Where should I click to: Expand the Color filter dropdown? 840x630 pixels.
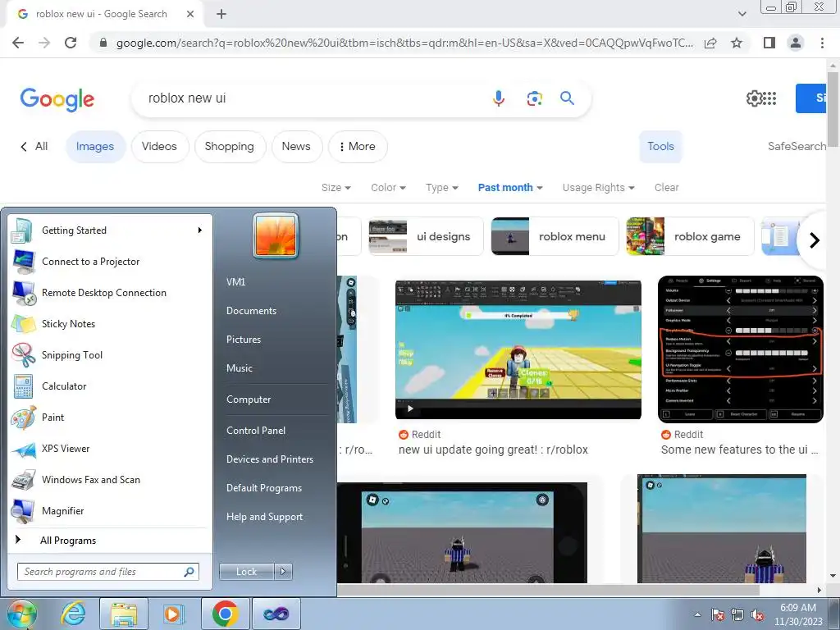pos(388,188)
